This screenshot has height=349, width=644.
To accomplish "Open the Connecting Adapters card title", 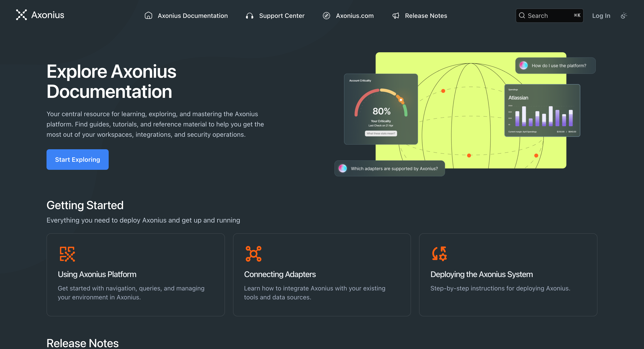I will coord(280,274).
